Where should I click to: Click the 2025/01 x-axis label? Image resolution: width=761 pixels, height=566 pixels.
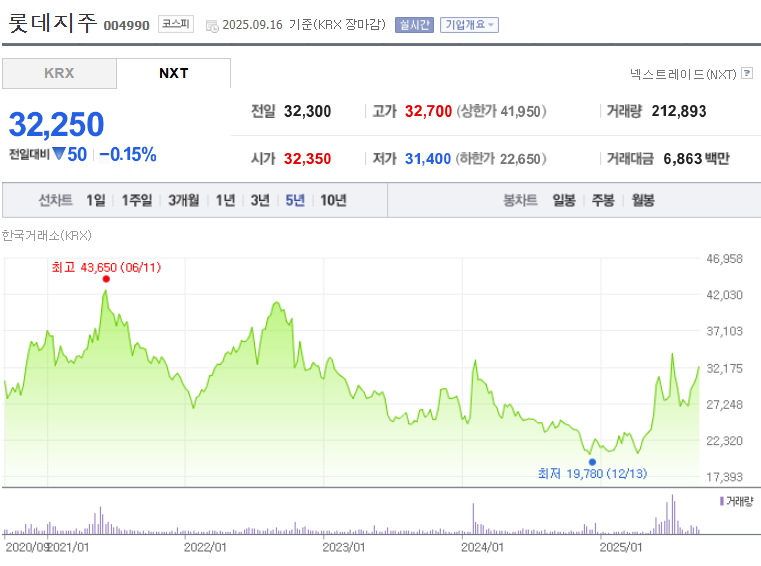pyautogui.click(x=621, y=547)
